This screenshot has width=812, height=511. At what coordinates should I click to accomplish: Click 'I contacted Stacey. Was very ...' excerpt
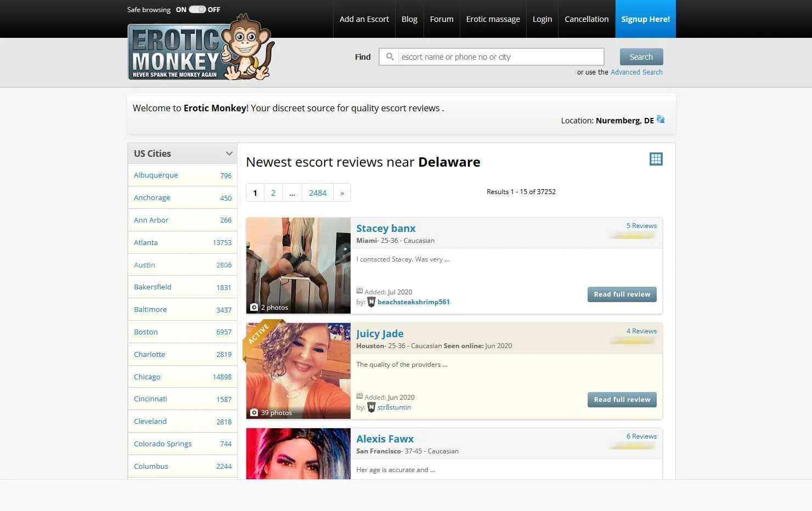(403, 259)
